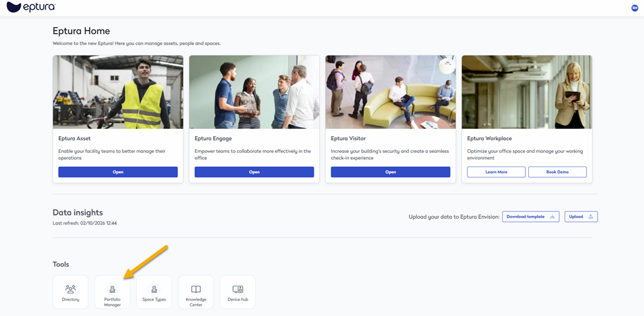
Task: Open the Space Types tool
Action: pos(154,292)
